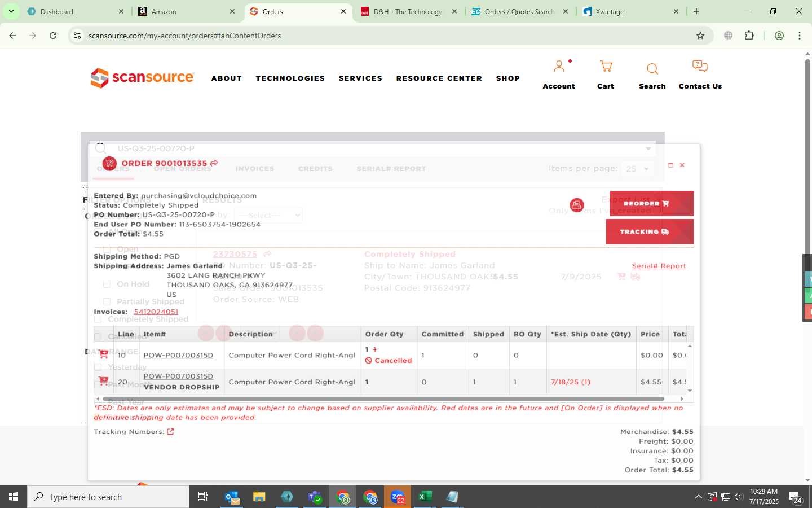The width and height of the screenshot is (812, 508).
Task: Go back with browser back arrow
Action: [12, 36]
